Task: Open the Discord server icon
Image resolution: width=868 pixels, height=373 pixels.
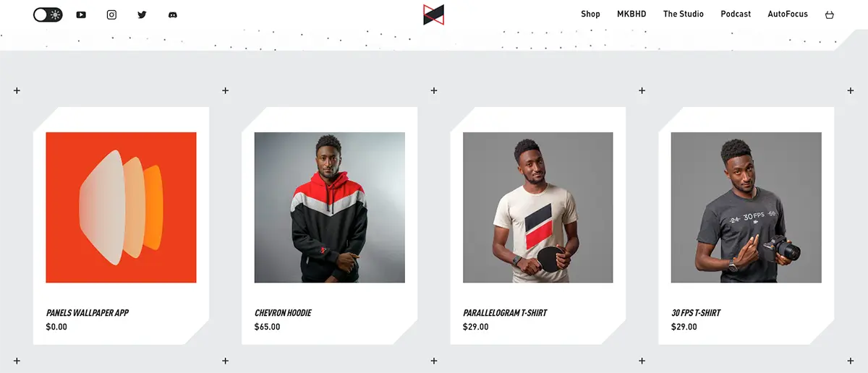Action: (x=173, y=14)
